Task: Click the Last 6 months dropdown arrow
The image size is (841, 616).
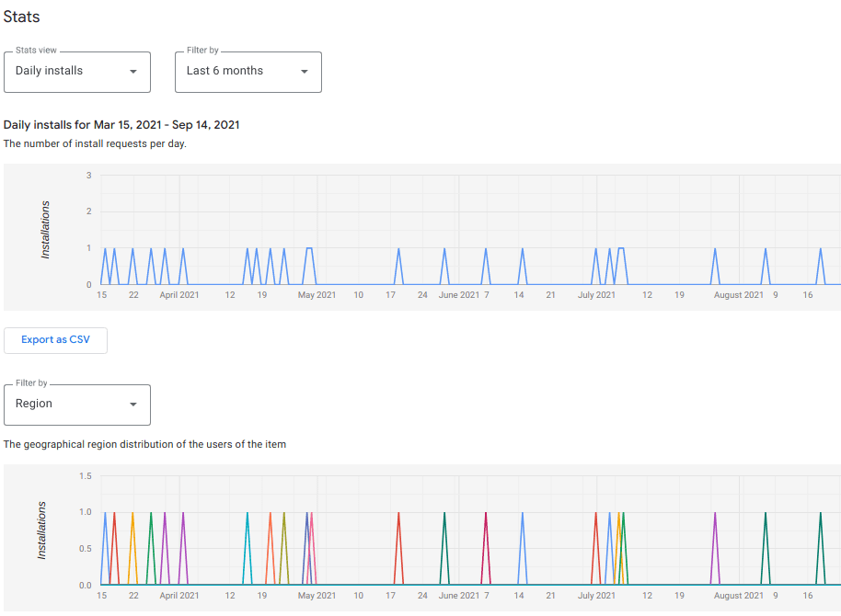Action: [305, 72]
